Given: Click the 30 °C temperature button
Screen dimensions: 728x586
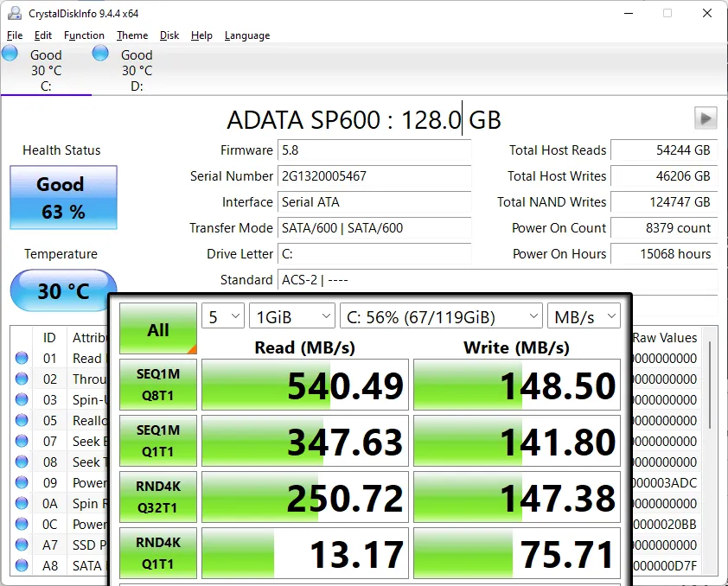Looking at the screenshot, I should [x=63, y=290].
